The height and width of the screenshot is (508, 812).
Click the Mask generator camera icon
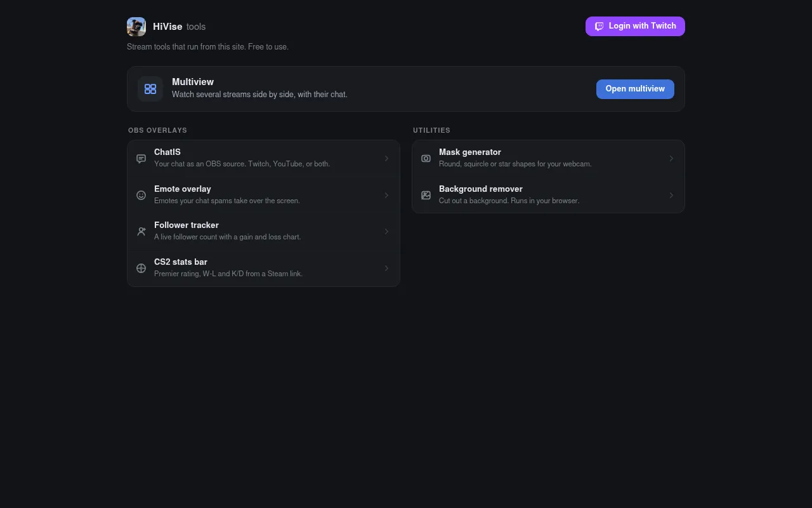pos(426,158)
